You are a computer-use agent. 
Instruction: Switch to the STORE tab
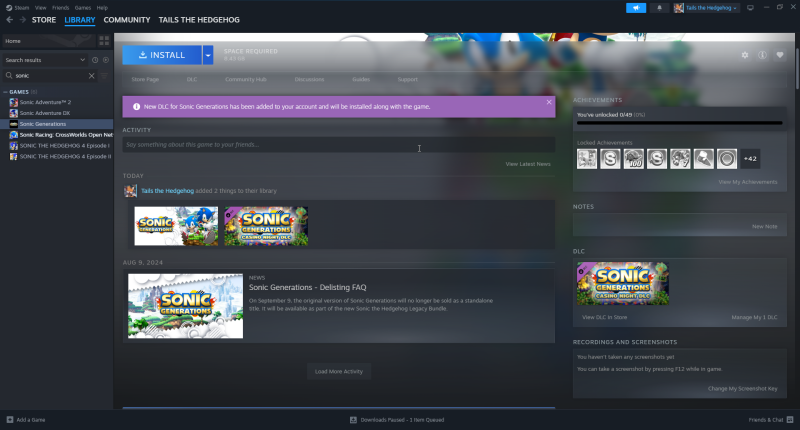(x=44, y=20)
